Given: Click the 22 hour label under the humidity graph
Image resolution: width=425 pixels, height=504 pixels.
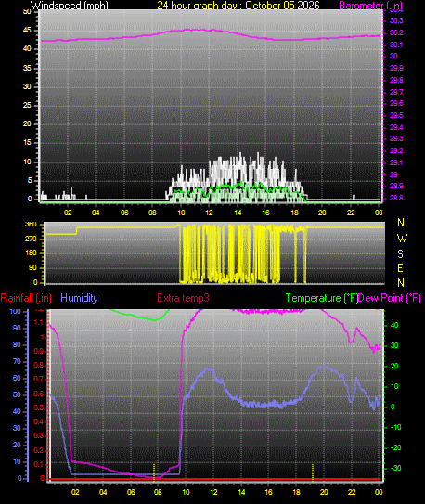Looking at the screenshot, I should (352, 492).
